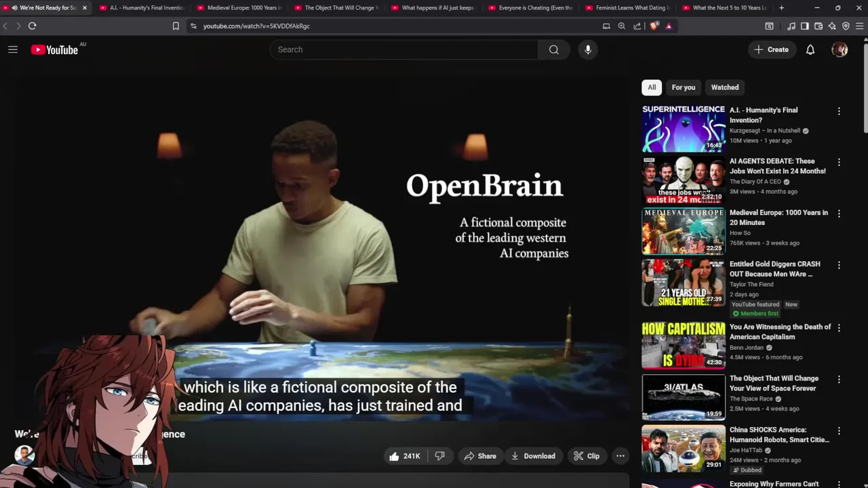Switch to 'Medieval Europe: 1000 Years' tab

point(238,7)
